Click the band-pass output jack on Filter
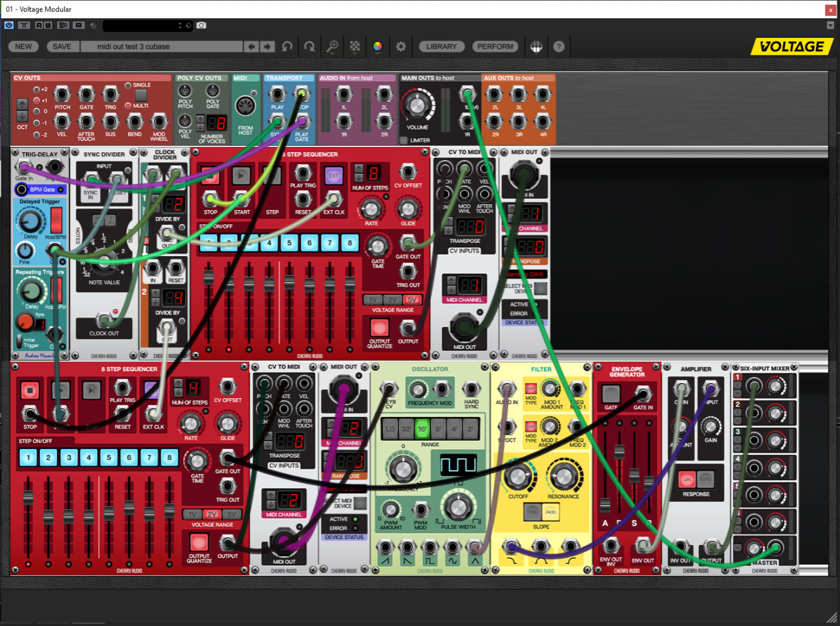The width and height of the screenshot is (840, 626). (541, 546)
